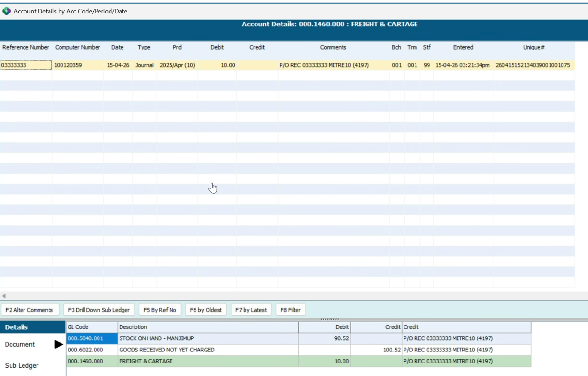Click the Comments column header
Image resolution: width=588 pixels, height=376 pixels.
[333, 47]
